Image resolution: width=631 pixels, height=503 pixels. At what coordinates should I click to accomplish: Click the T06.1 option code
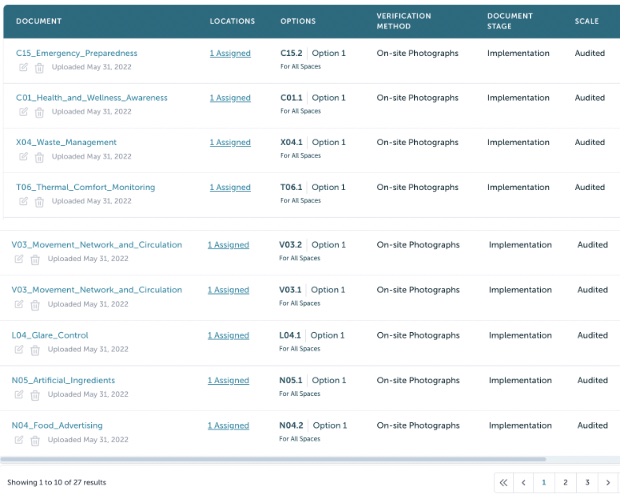point(291,187)
